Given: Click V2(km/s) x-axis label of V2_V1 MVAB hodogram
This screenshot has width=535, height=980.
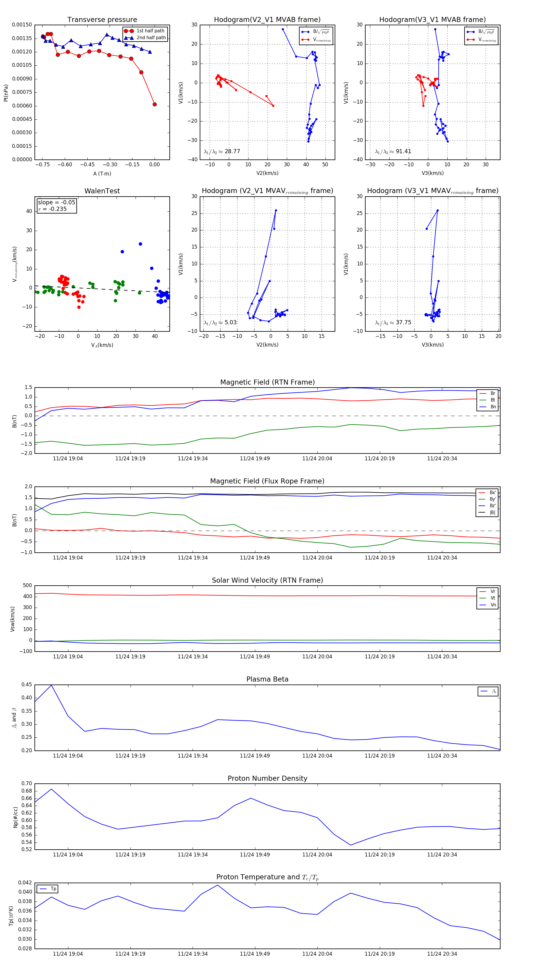Looking at the screenshot, I should [267, 173].
